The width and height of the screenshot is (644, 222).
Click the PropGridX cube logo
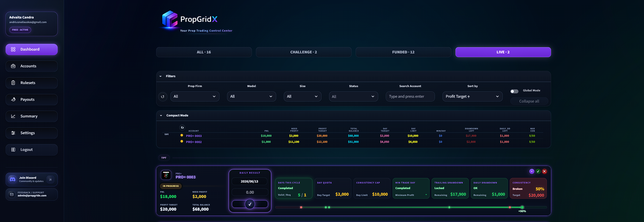[170, 19]
